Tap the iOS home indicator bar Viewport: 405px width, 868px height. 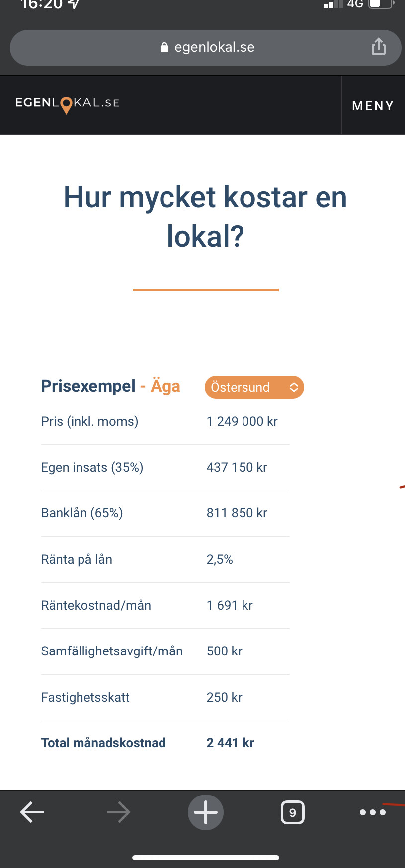pos(206,857)
